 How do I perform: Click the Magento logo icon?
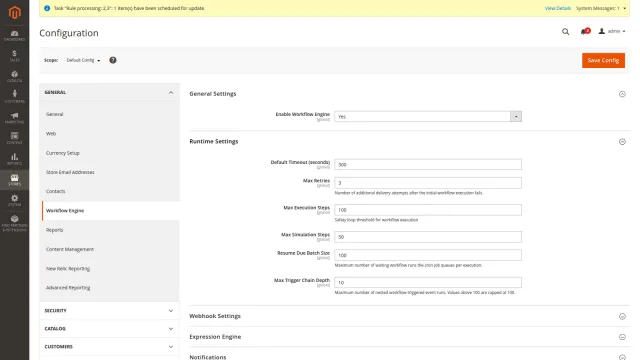click(x=15, y=12)
